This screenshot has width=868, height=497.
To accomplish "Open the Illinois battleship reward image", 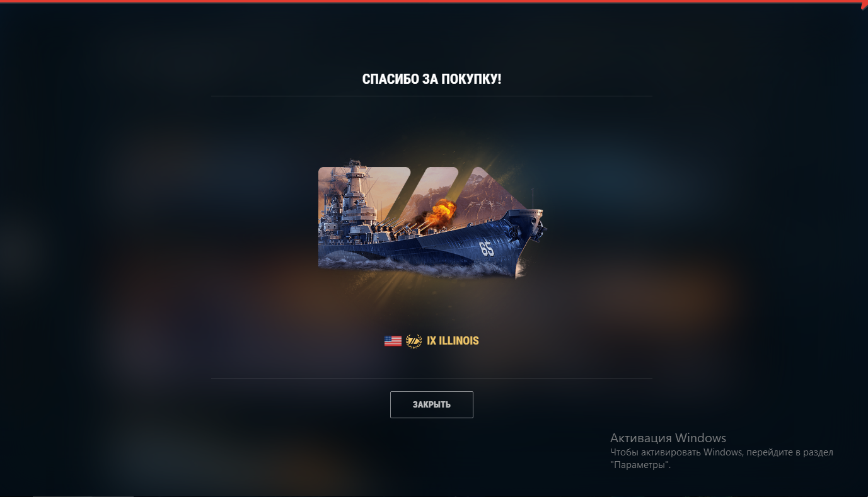I will 432,222.
